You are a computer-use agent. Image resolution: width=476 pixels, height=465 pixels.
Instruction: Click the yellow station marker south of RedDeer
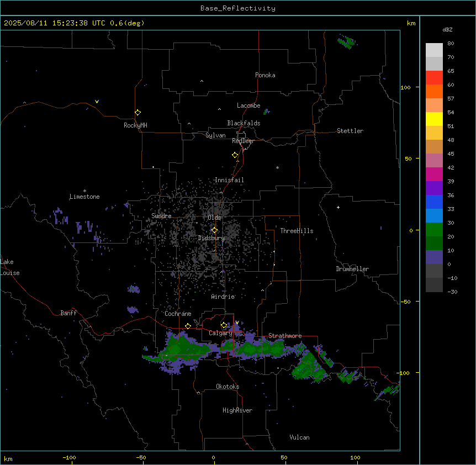pyautogui.click(x=235, y=155)
